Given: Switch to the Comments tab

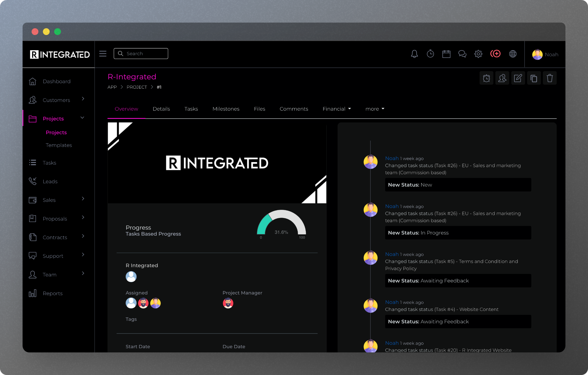Looking at the screenshot, I should pyautogui.click(x=294, y=109).
